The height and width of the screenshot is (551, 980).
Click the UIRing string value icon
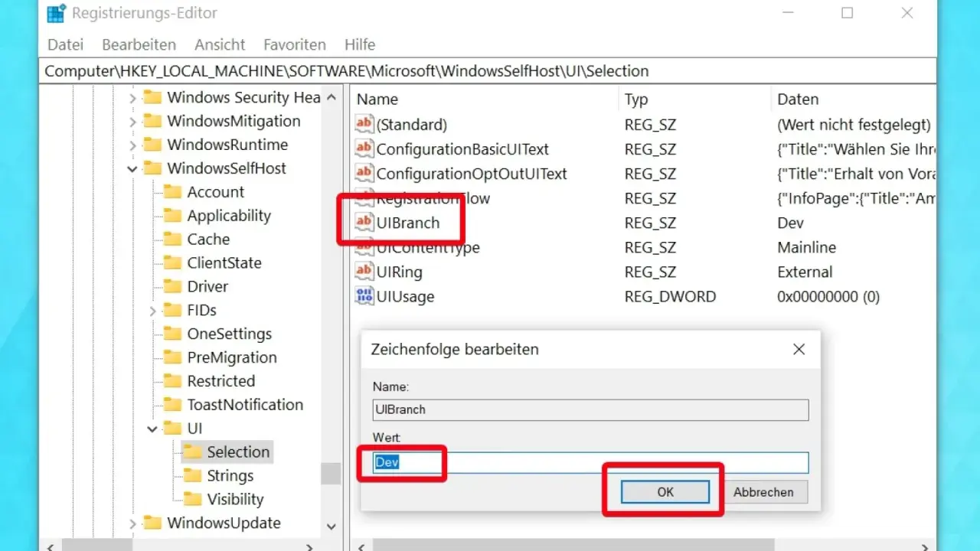pyautogui.click(x=364, y=272)
